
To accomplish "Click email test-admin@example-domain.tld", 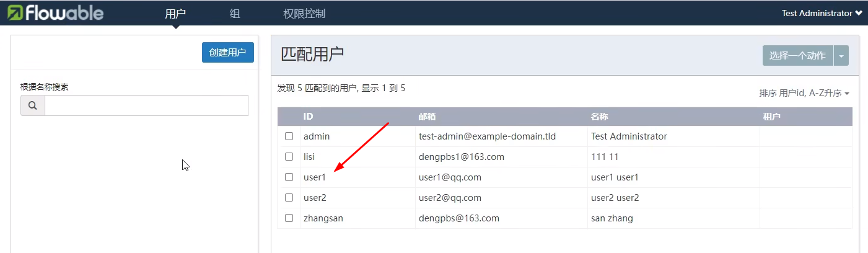I will [x=488, y=136].
